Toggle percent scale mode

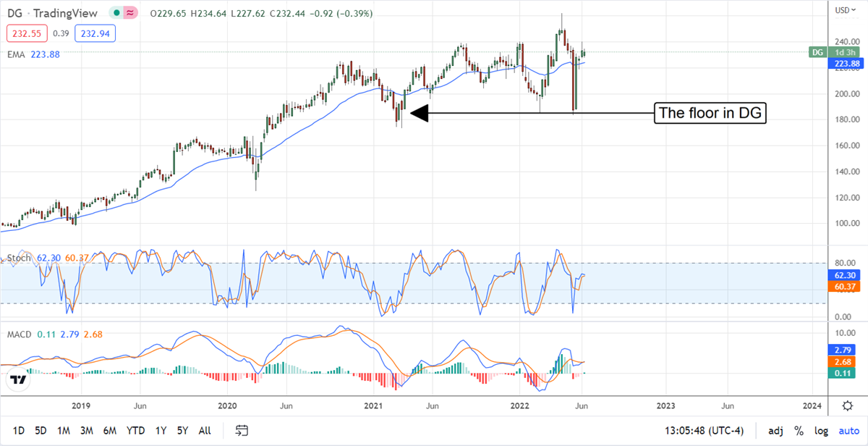coord(799,431)
